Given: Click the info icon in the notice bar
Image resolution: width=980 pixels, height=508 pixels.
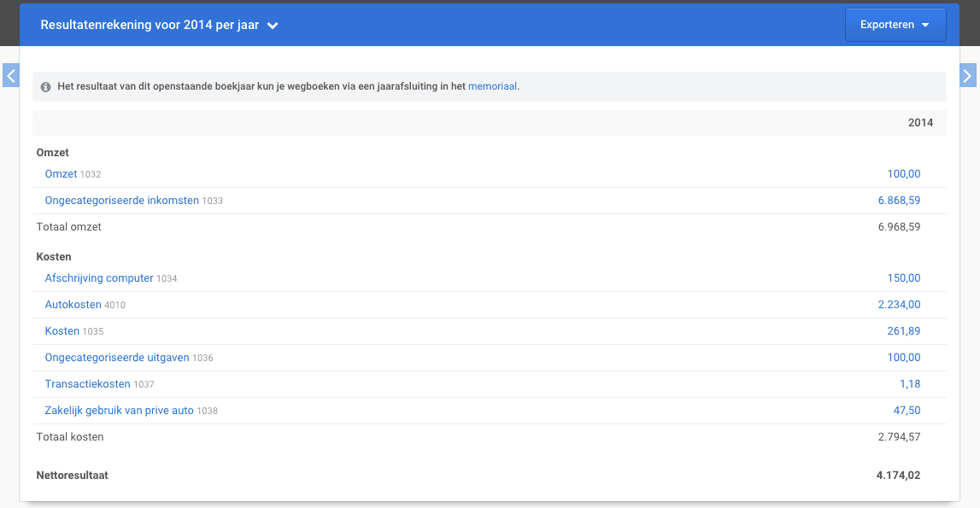Looking at the screenshot, I should point(45,86).
